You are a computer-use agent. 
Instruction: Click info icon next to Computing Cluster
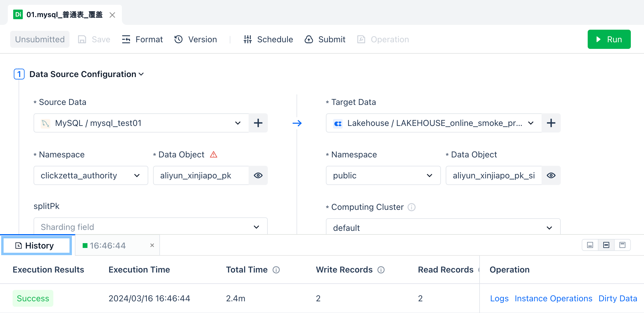412,207
